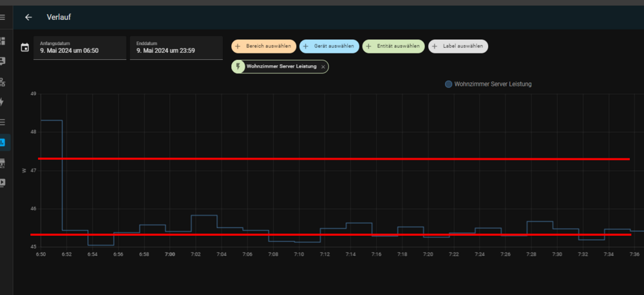
Task: Click the lightning icon on Wohnzimmer Server chip
Action: [238, 66]
